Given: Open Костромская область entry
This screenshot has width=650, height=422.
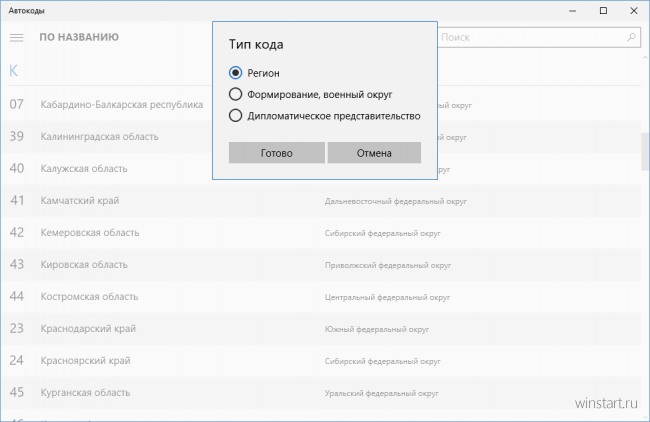Looking at the screenshot, I should click(321, 296).
